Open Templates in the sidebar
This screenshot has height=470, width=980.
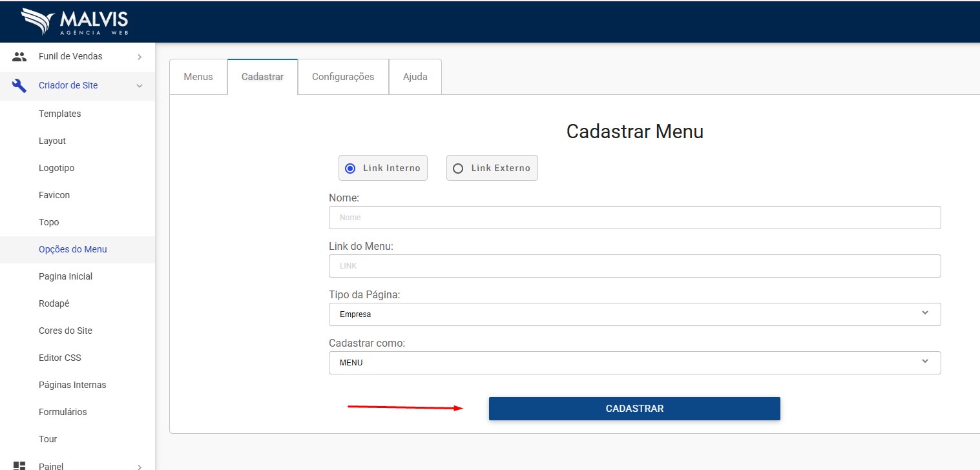[60, 114]
